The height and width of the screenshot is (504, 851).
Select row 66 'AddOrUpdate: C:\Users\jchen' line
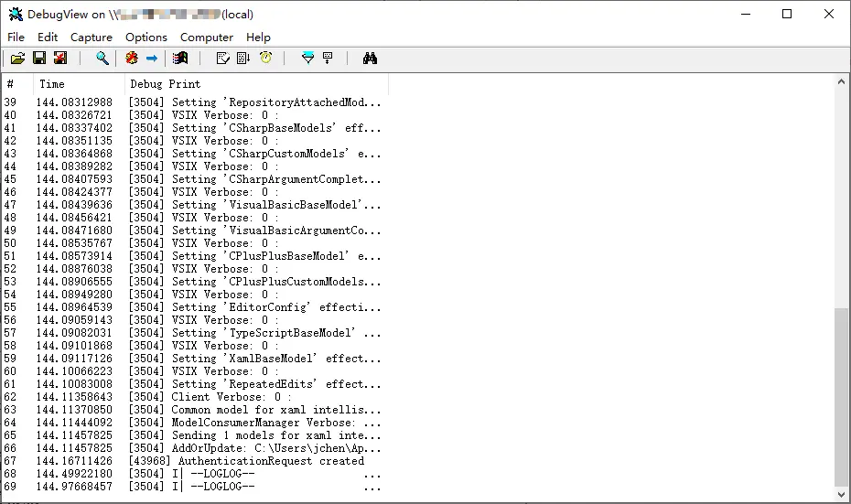tap(193, 448)
